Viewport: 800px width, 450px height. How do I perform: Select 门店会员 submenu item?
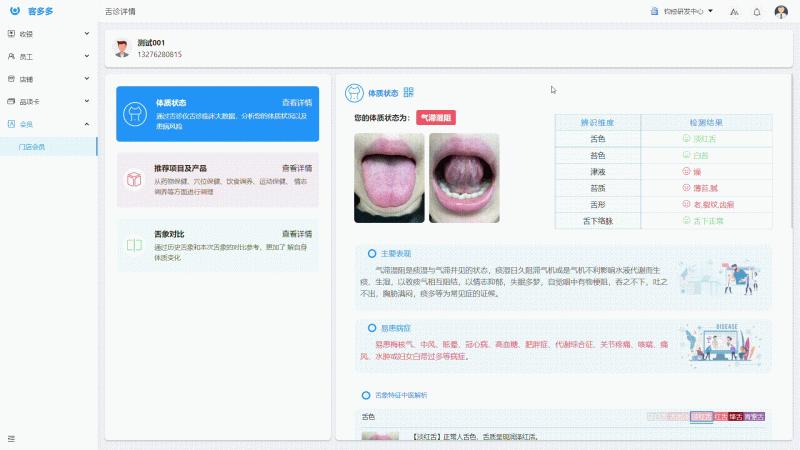[x=39, y=147]
